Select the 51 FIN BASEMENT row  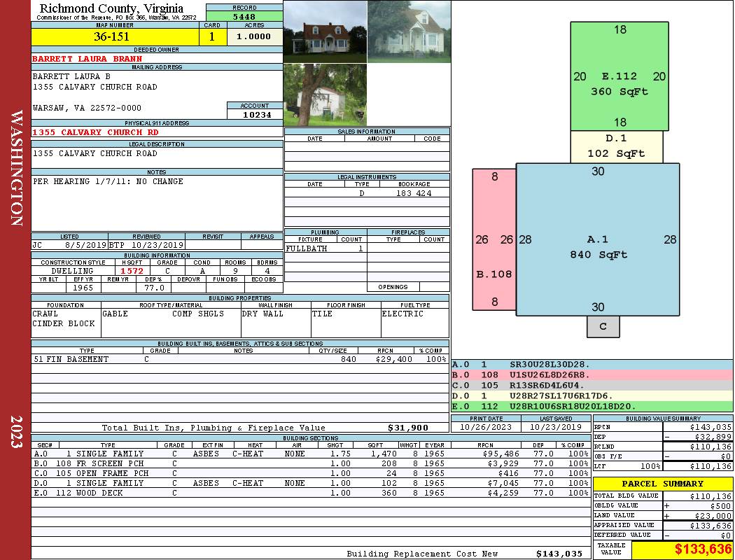[240, 359]
